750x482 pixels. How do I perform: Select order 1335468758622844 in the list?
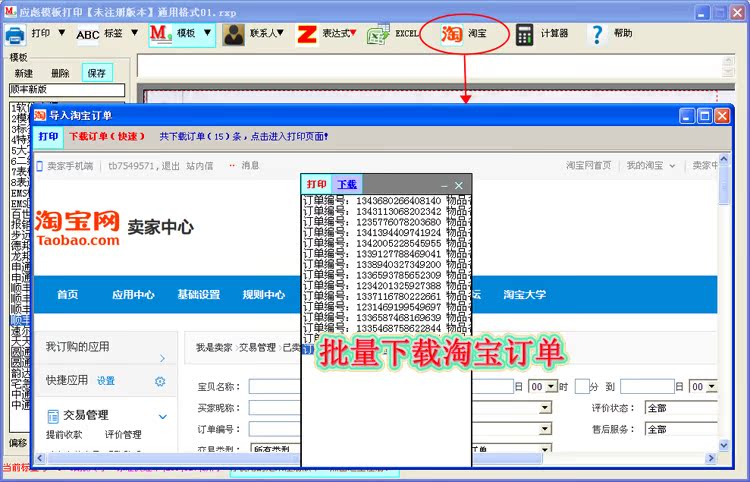coord(386,328)
